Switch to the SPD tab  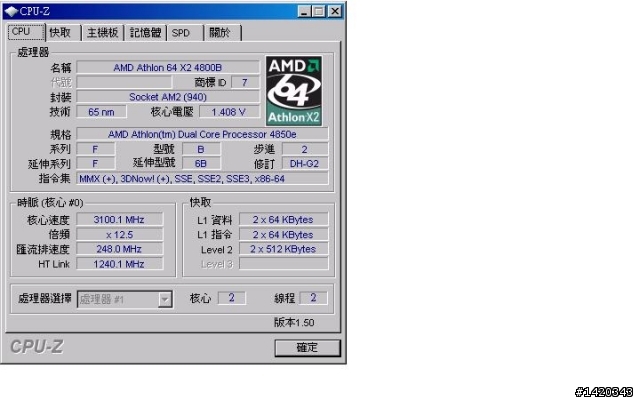tap(184, 33)
